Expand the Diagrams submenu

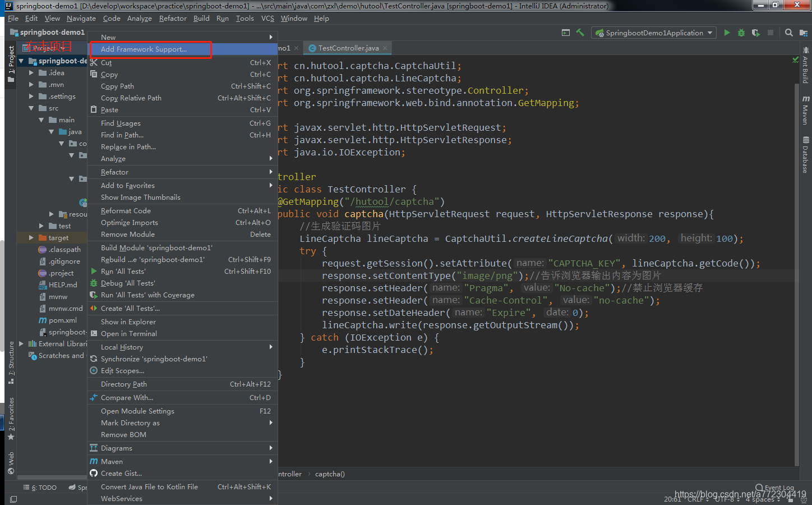(182, 448)
